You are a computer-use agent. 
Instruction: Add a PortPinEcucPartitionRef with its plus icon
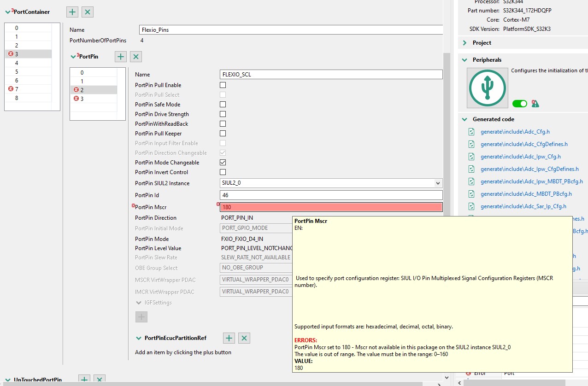pyautogui.click(x=229, y=338)
